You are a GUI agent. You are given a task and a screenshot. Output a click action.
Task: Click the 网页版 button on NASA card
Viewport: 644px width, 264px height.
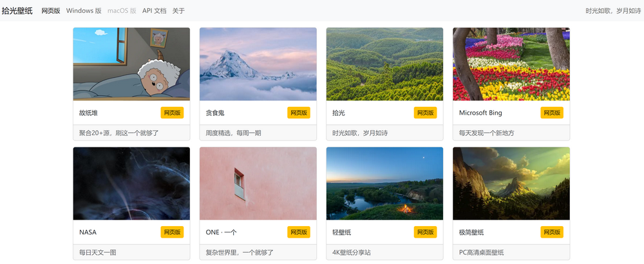click(172, 232)
